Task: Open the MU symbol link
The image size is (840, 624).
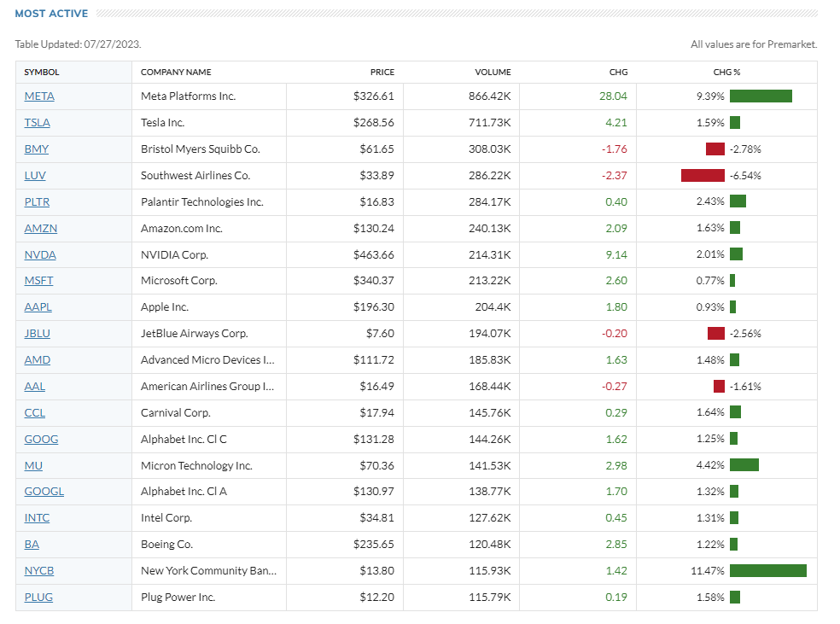Action: click(33, 466)
